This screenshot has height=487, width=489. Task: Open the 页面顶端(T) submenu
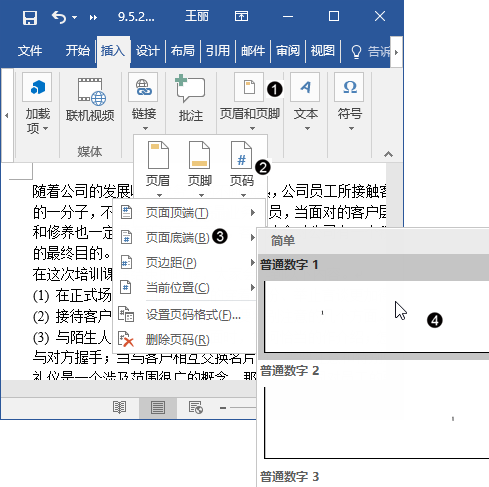(189, 212)
